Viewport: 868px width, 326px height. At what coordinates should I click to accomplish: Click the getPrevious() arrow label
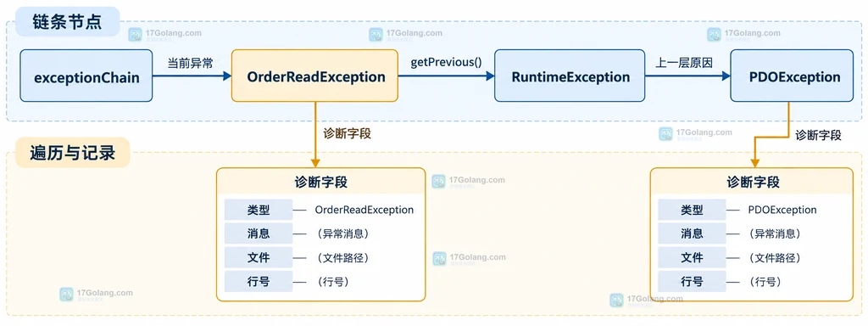(x=446, y=61)
